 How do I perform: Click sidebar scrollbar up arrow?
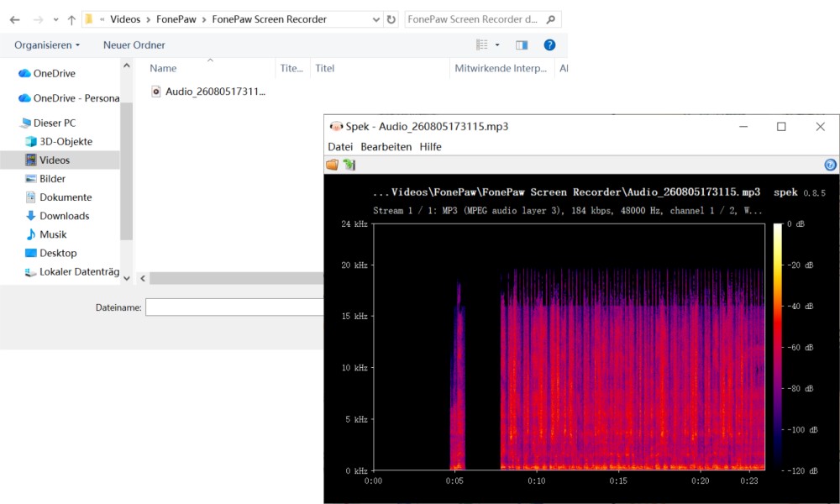pyautogui.click(x=127, y=66)
